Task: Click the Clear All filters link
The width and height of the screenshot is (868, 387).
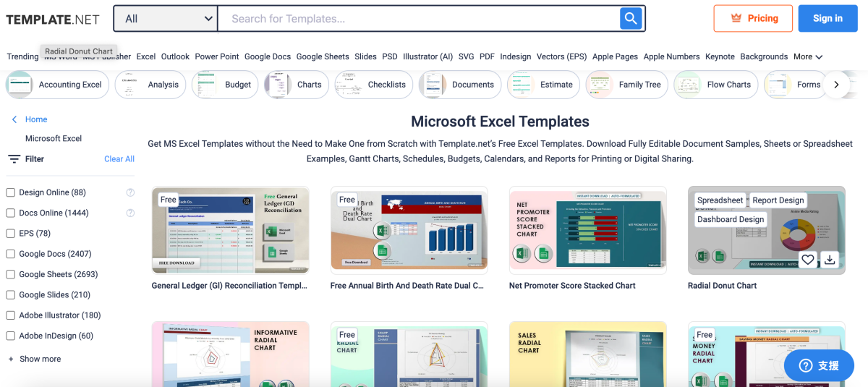Action: (x=119, y=159)
